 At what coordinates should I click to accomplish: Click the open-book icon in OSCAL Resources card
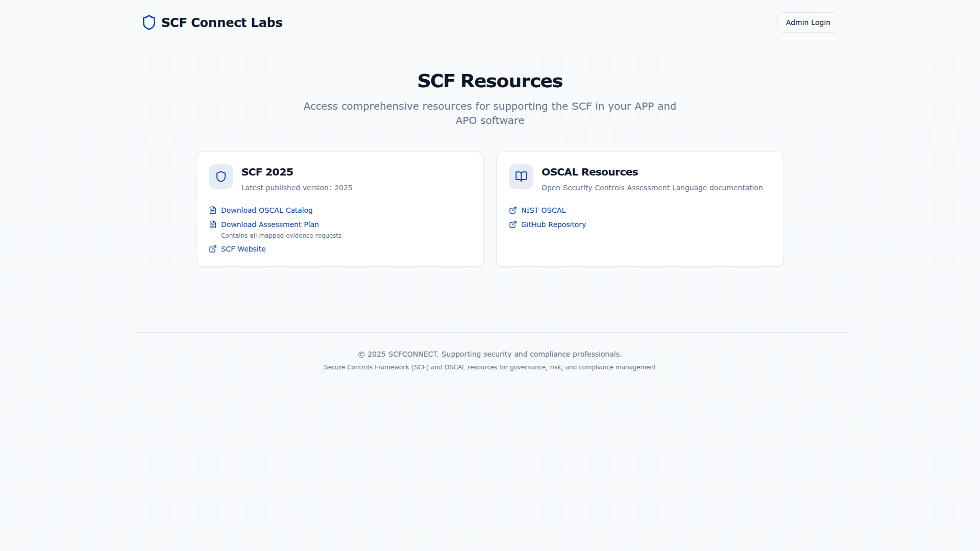point(521,177)
